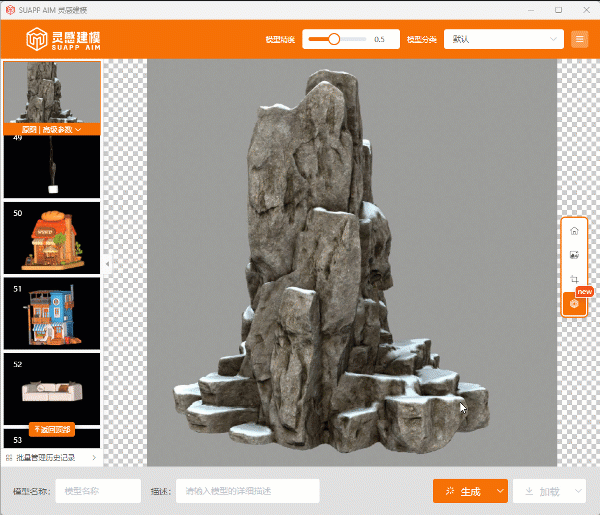
Task: Click the 加载 load button
Action: (x=542, y=492)
